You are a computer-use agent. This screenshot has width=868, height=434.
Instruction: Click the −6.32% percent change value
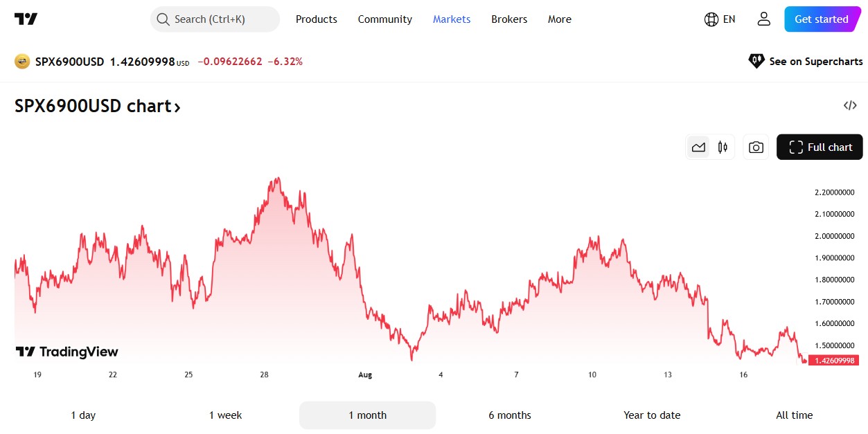coord(285,62)
